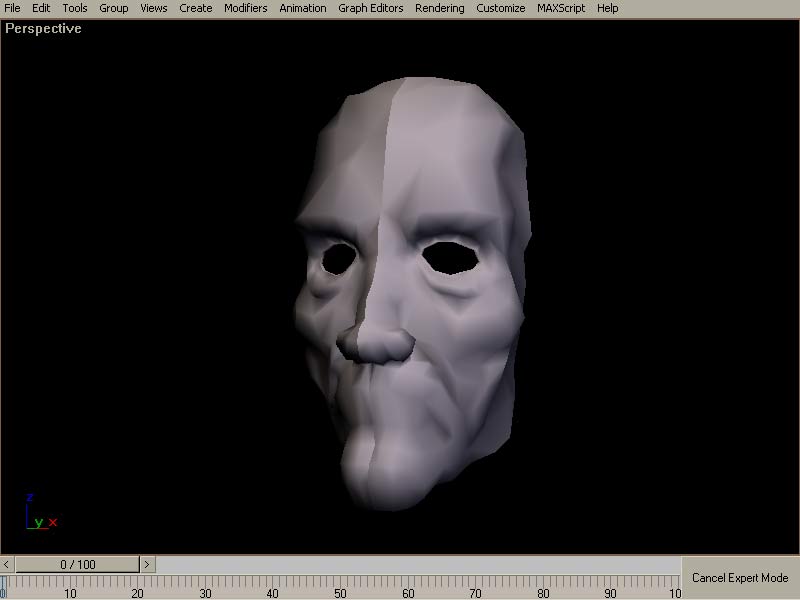Viewport: 800px width, 600px height.
Task: Step time slider back with left arrow
Action: (x=8, y=565)
